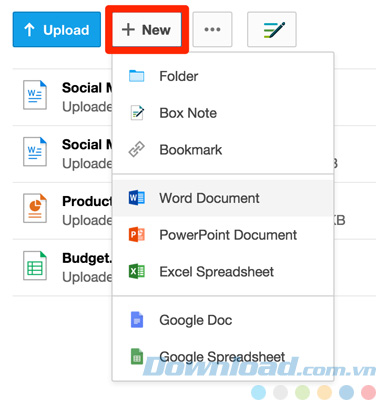Open the three-dots more options button
376x400 pixels.
coord(212,30)
